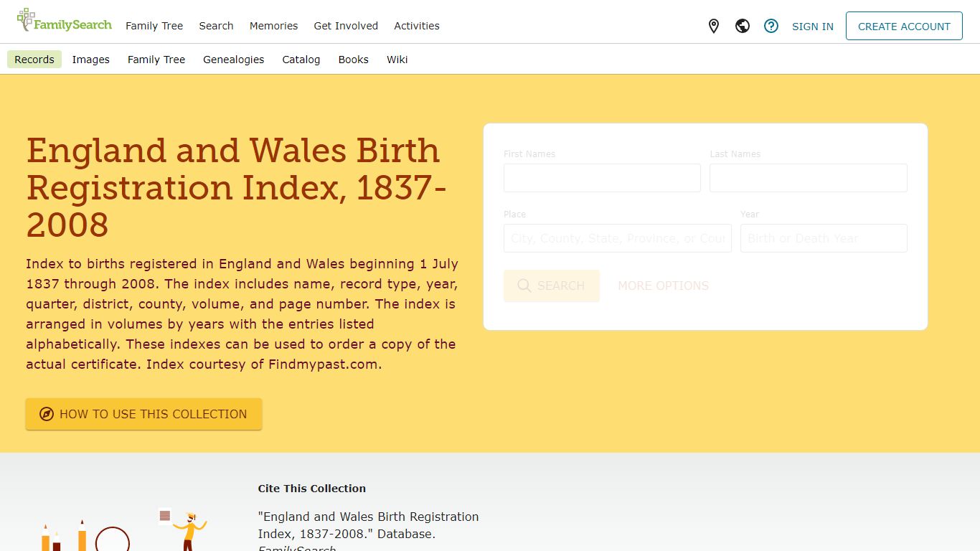This screenshot has width=980, height=551.
Task: Click the Sign In link
Action: [813, 27]
